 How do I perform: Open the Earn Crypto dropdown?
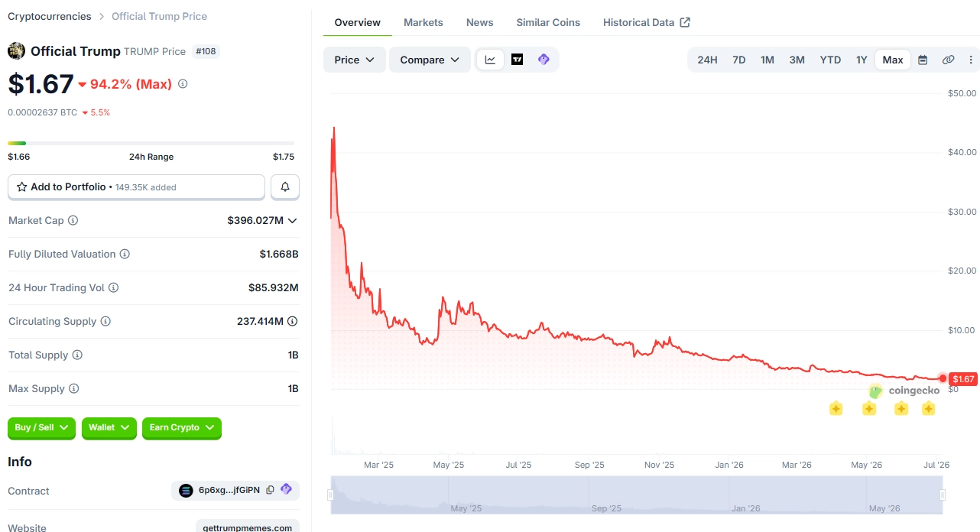point(182,427)
